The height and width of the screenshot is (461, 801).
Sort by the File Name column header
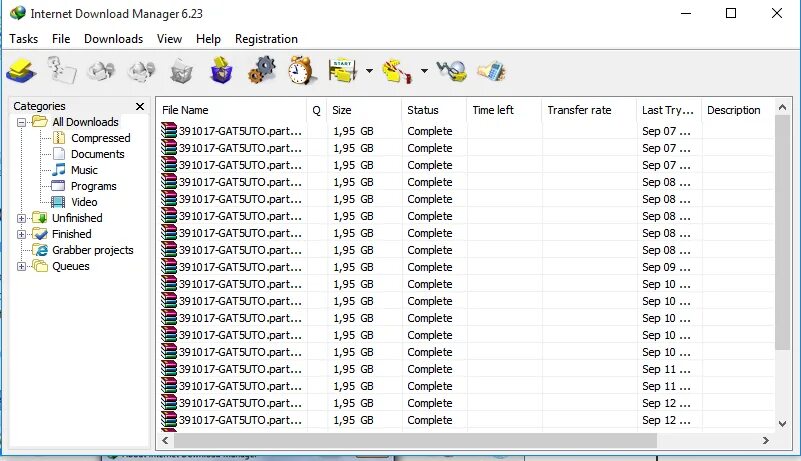pyautogui.click(x=231, y=110)
